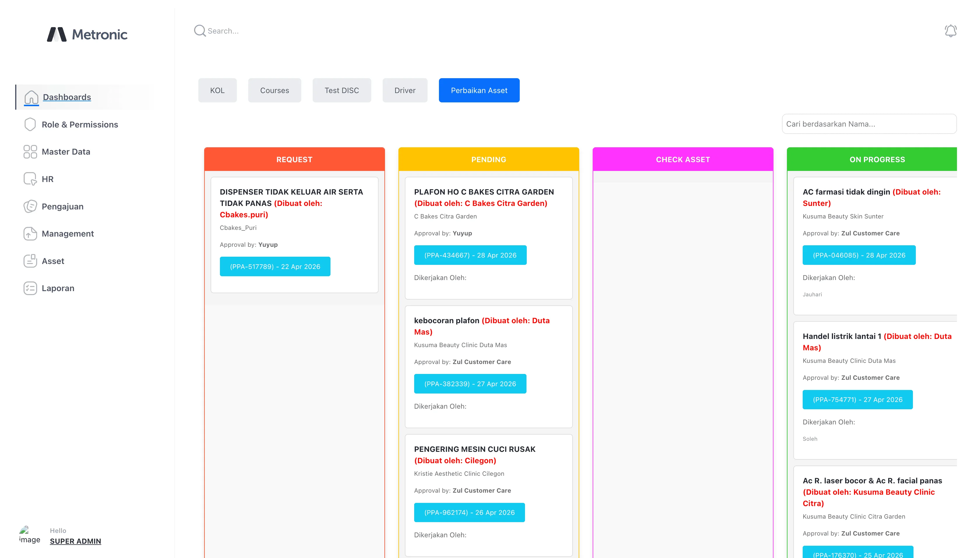
Task: Switch to the Test DISC tab
Action: pyautogui.click(x=342, y=90)
